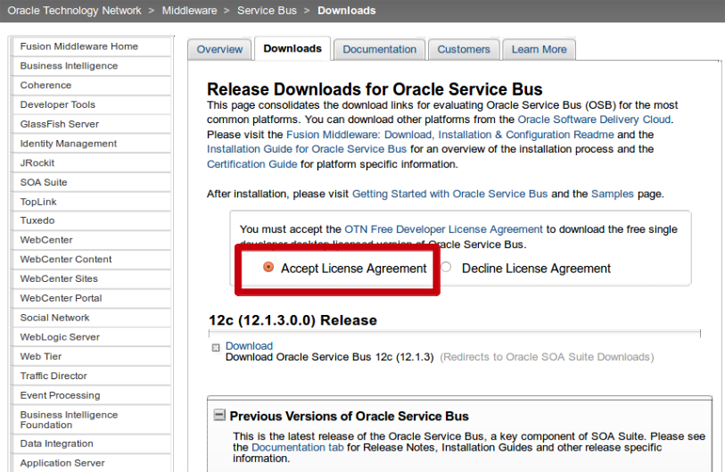
Task: Navigate to GlassFish Server in sidebar
Action: (59, 124)
